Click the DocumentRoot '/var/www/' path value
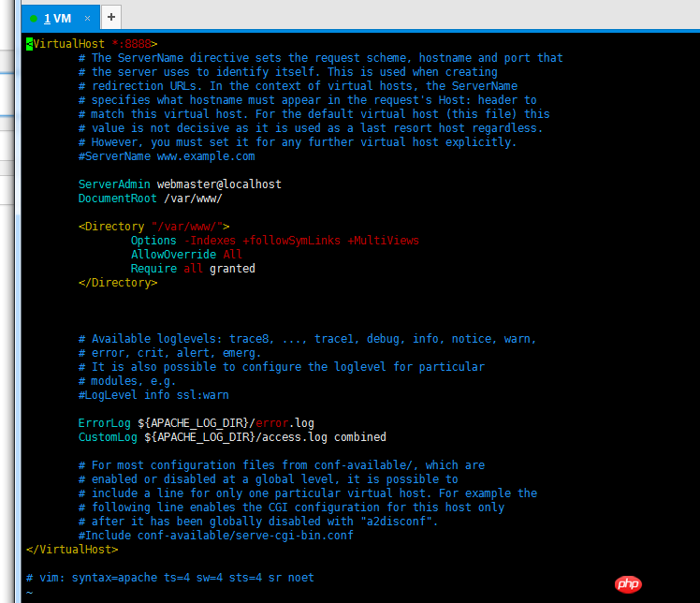 point(194,199)
